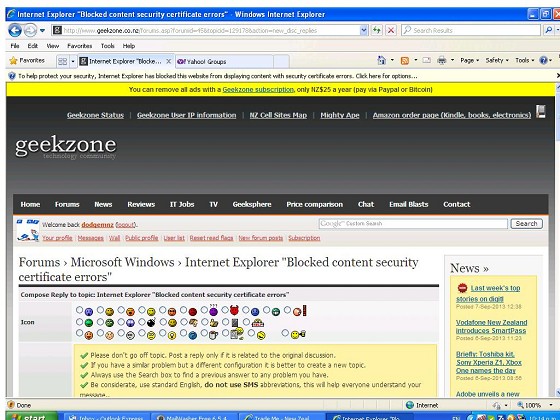Expand the Page menu dropdown
The width and height of the screenshot is (560, 420).
(469, 60)
